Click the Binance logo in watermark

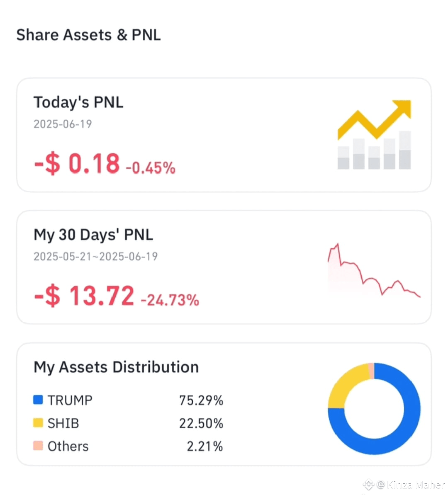[369, 484]
